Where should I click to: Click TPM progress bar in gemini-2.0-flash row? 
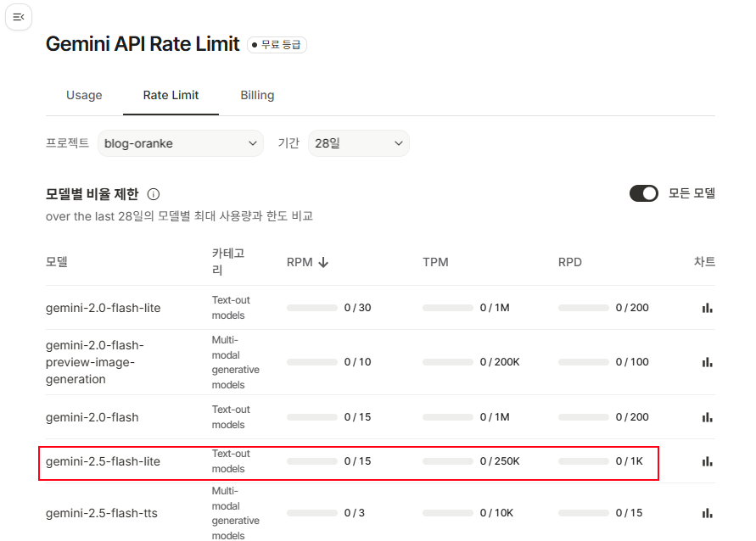pyautogui.click(x=448, y=417)
